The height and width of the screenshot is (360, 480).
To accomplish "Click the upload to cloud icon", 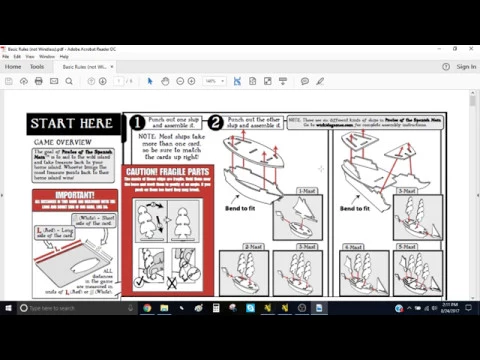I will coord(24,81).
